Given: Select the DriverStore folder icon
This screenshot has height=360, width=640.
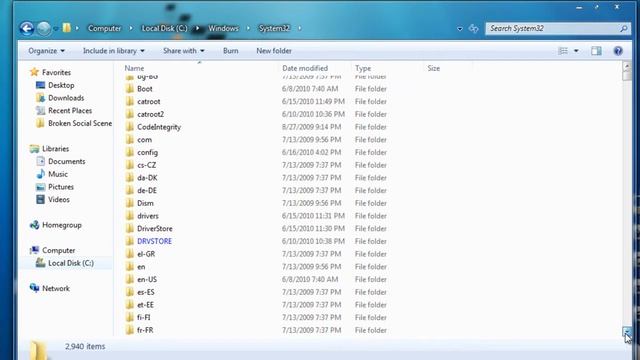Looking at the screenshot, I should click(130, 228).
